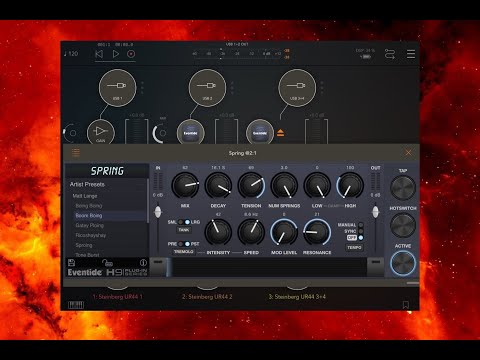This screenshot has width=480, height=360.
Task: Close the Spring plugin window
Action: pos(408,153)
